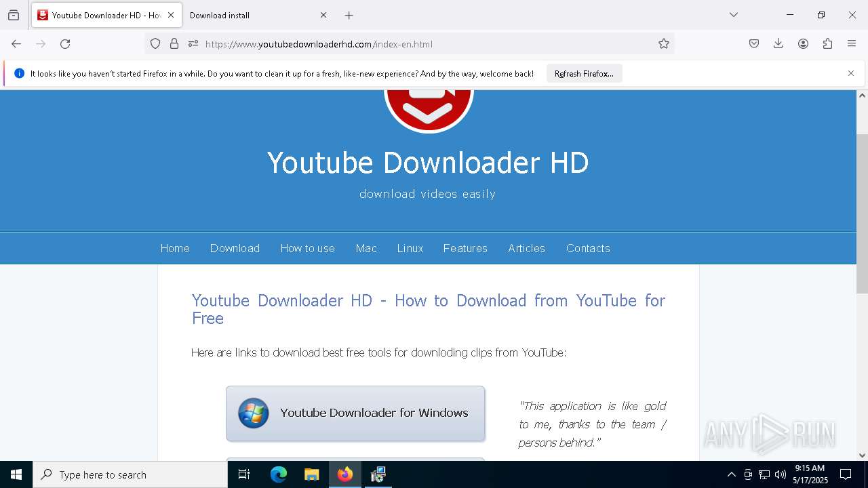Open the notification action center icon
Viewport: 868px width, 488px height.
[846, 474]
